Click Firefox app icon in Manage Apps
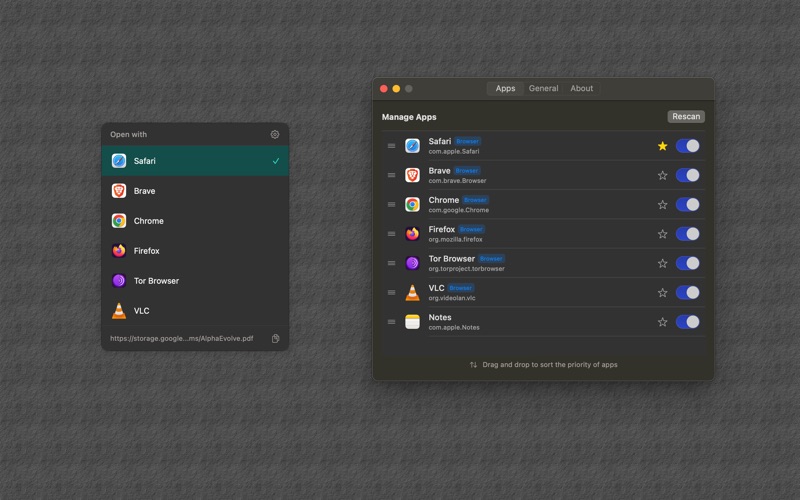Viewport: 800px width, 500px height. click(x=412, y=234)
